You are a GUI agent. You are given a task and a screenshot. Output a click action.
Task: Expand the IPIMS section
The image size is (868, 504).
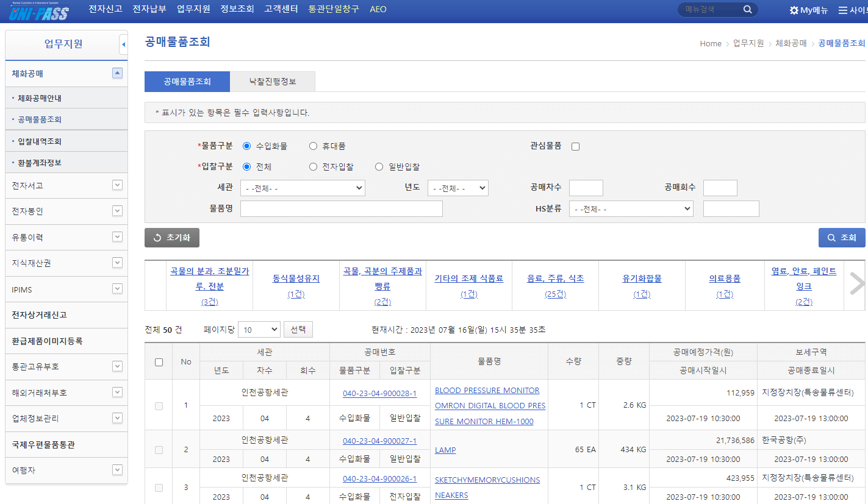pyautogui.click(x=118, y=289)
